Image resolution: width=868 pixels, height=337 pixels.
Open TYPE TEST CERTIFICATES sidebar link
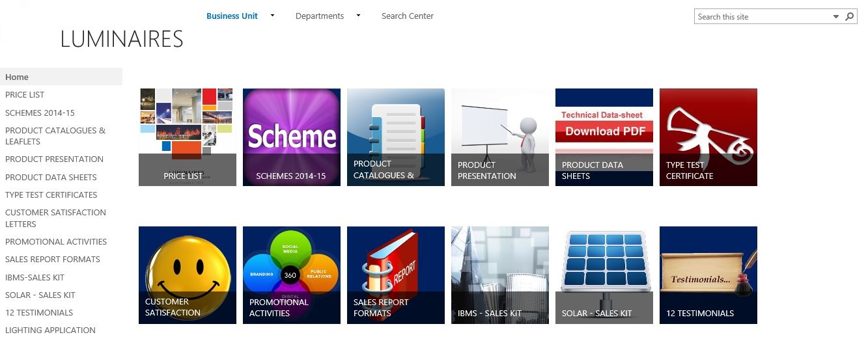click(51, 195)
